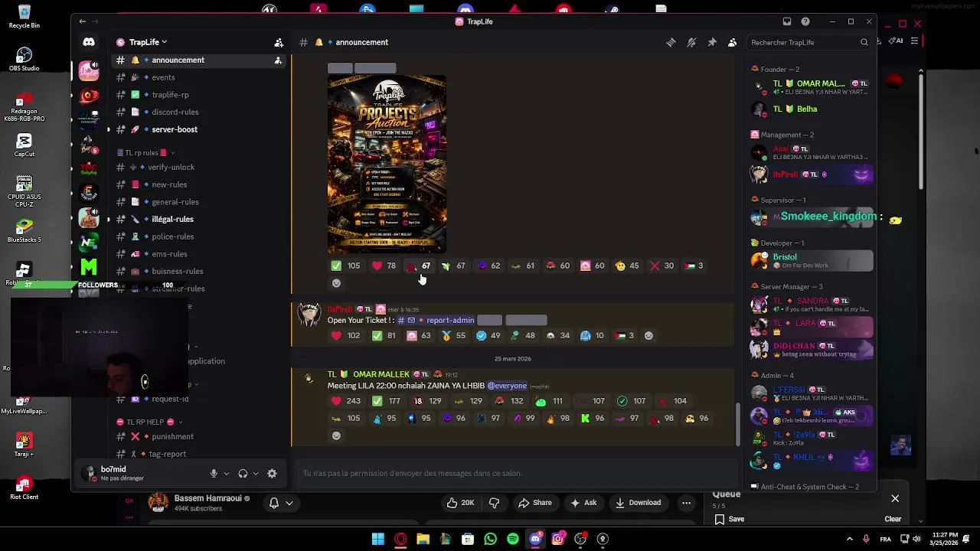Click the @everyone mention
The width and height of the screenshot is (980, 551).
pos(507,386)
